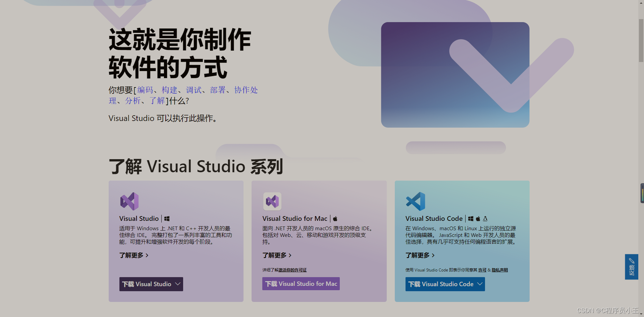Screen dimensions: 644x317
Task: Expand the 下载 Visual Studio Code dropdown button
Action: (445, 284)
